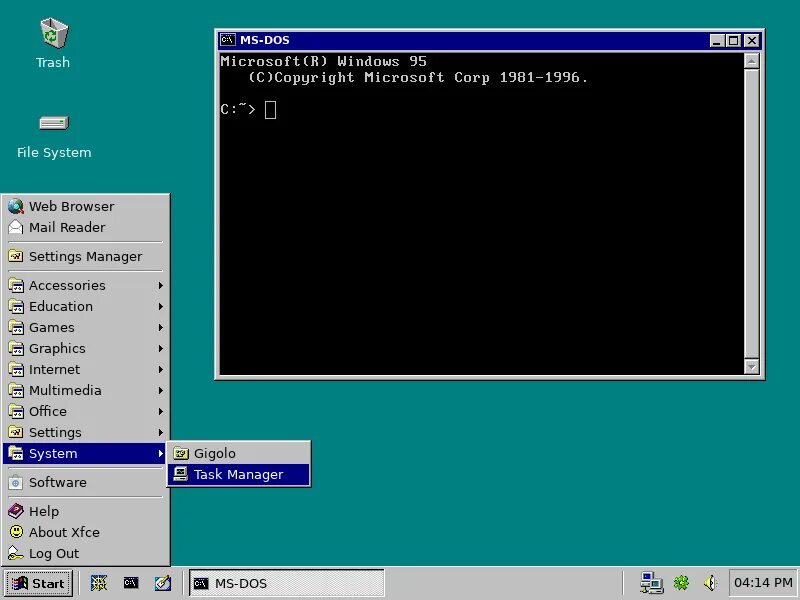
Task: Expand the Multimedia submenu arrow
Action: [160, 390]
